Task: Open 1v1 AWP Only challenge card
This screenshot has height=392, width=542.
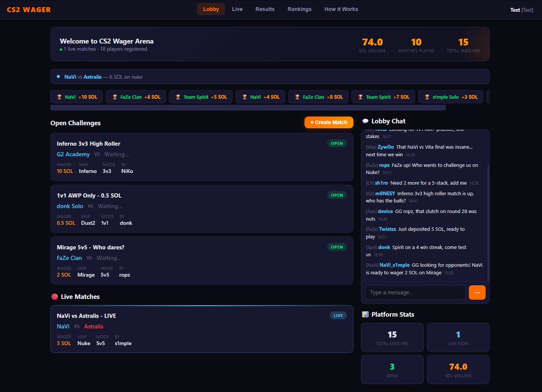Action: pyautogui.click(x=202, y=208)
